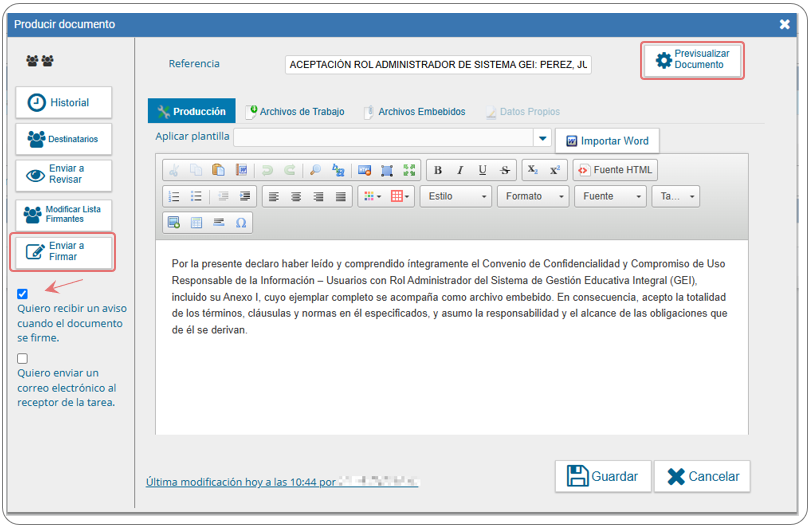Image resolution: width=811 pixels, height=529 pixels.
Task: Open the Fuente font dropdown
Action: click(x=610, y=197)
